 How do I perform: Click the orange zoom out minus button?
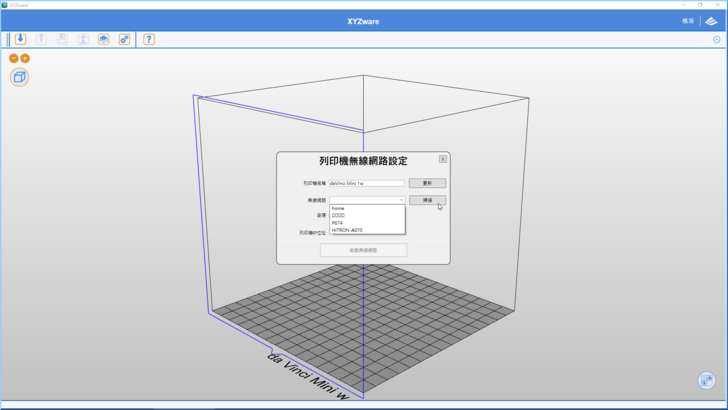(14, 58)
